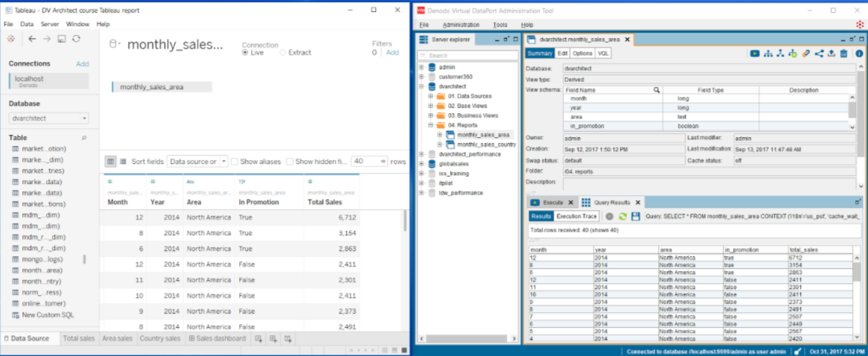This screenshot has width=868, height=356.
Task: Click the new worksheet icon in Tableau
Action: pyautogui.click(x=258, y=338)
